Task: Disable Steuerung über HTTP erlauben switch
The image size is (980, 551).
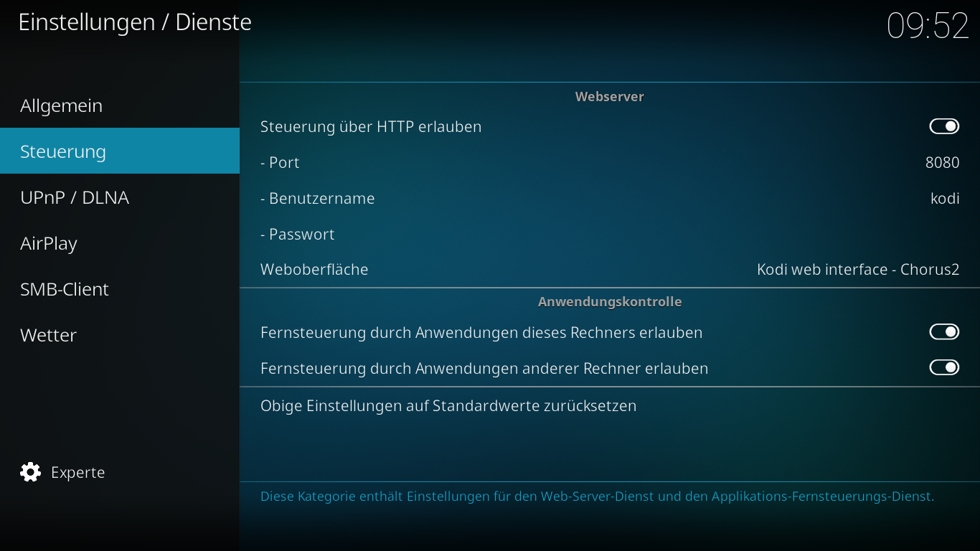Action: pyautogui.click(x=943, y=126)
